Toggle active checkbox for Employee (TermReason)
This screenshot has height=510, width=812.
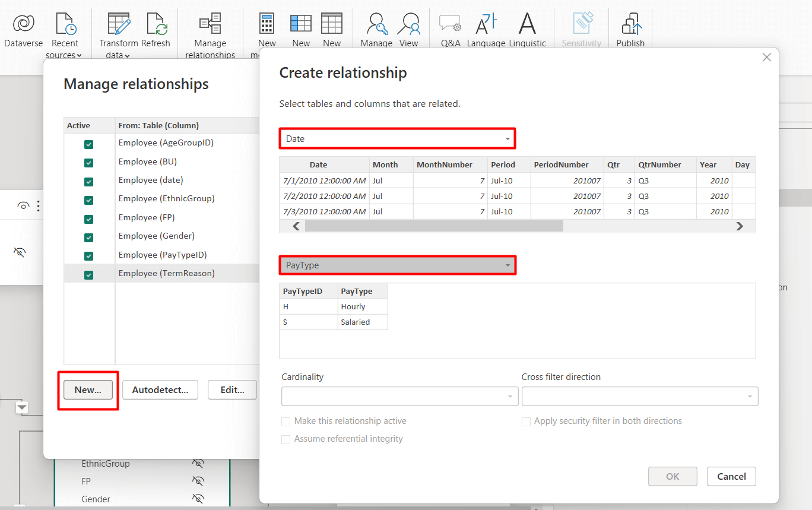[88, 275]
